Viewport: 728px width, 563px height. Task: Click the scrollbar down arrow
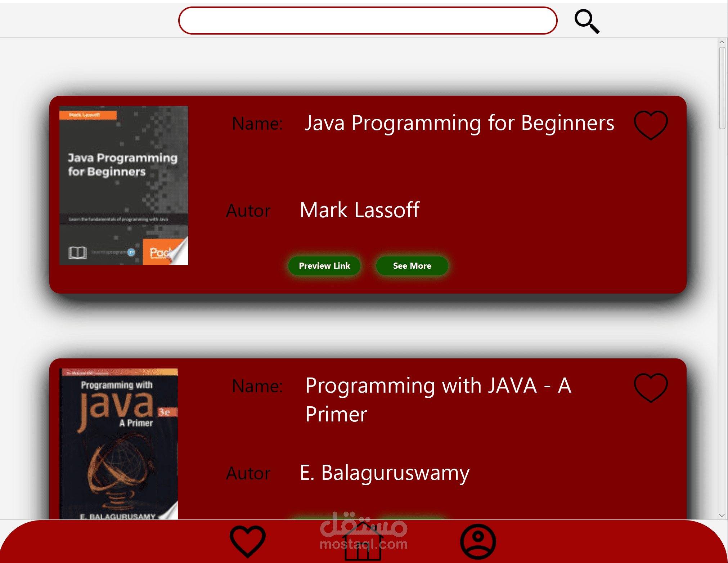pyautogui.click(x=722, y=515)
